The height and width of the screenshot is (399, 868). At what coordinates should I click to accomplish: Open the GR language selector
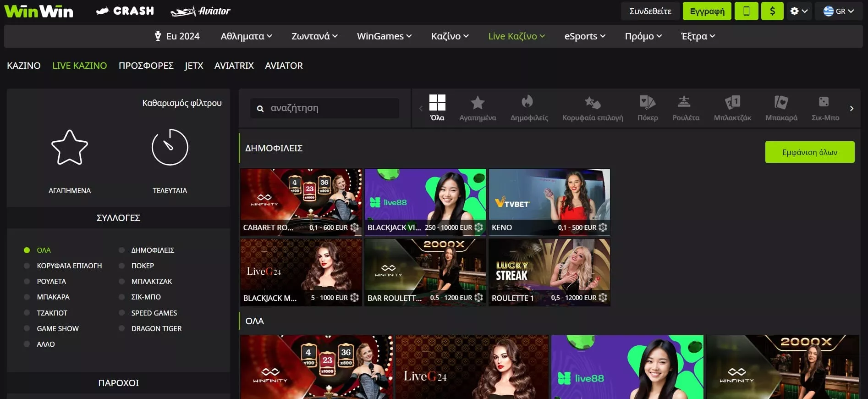[x=838, y=11]
